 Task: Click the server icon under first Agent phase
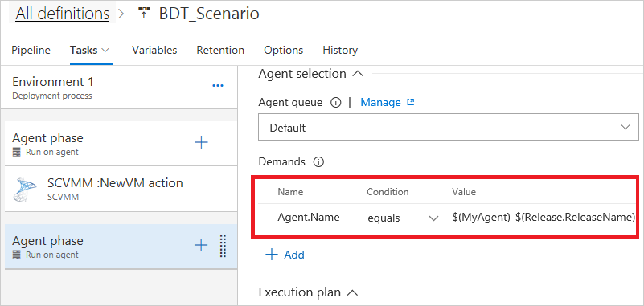coord(16,152)
